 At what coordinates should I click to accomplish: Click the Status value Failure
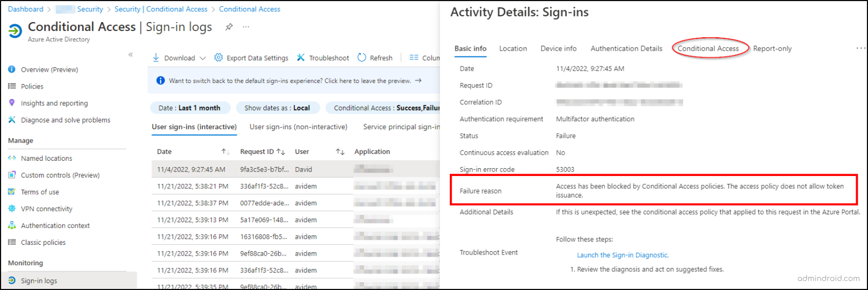(566, 136)
